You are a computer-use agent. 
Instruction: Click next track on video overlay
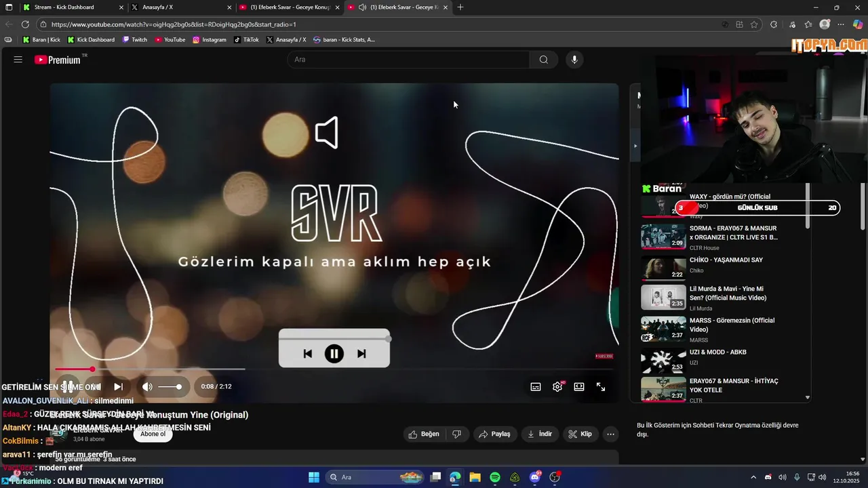click(361, 354)
